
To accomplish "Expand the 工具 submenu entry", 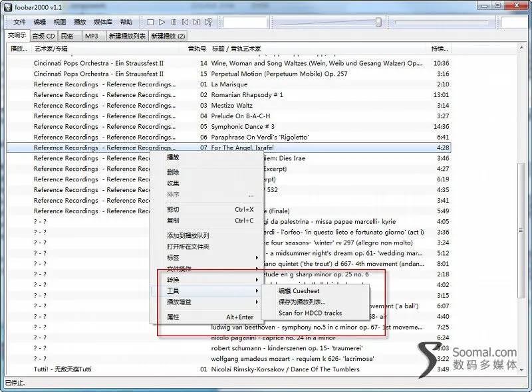I will click(207, 291).
